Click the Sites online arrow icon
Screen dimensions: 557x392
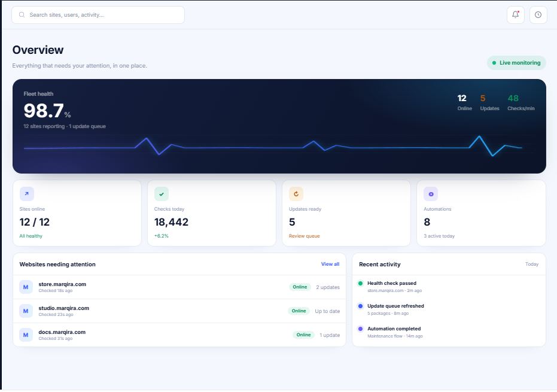pos(27,194)
